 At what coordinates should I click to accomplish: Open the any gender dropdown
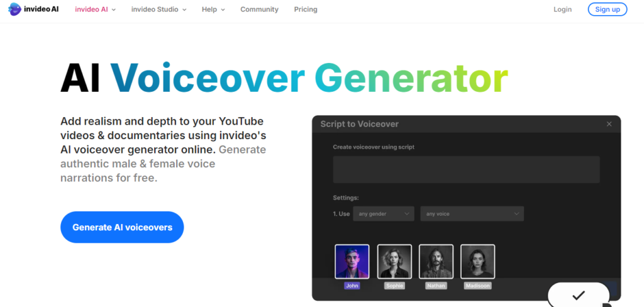pos(384,214)
